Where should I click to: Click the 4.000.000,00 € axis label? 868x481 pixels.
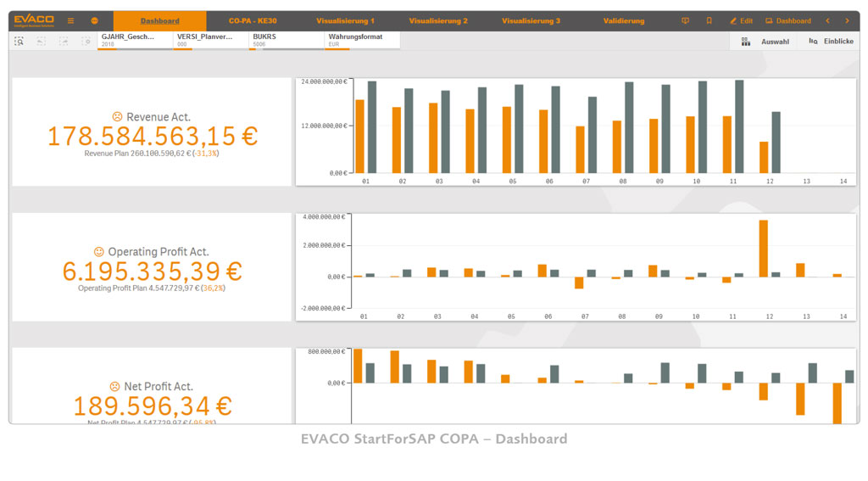coord(324,216)
